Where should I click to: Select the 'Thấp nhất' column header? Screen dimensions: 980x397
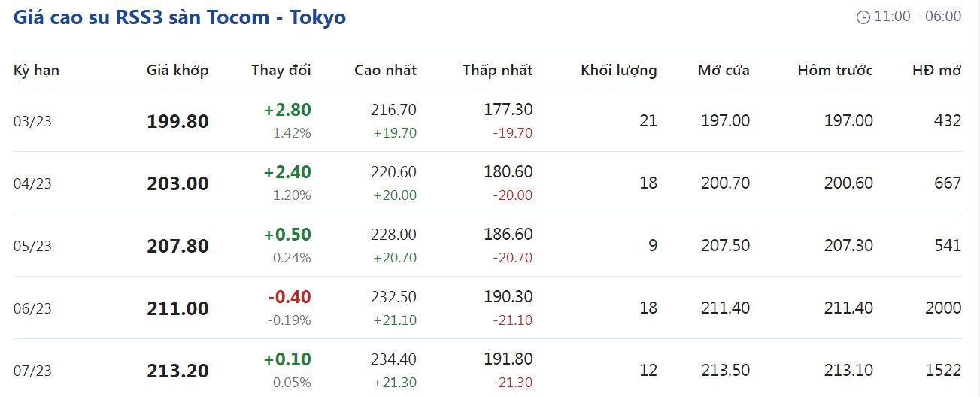pyautogui.click(x=497, y=71)
